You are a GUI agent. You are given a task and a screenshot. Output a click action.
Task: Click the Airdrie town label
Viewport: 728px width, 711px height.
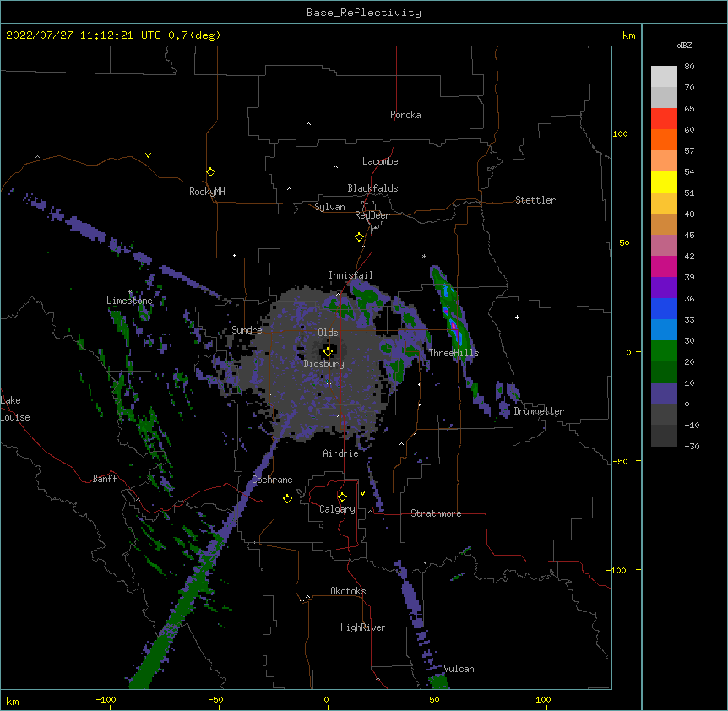pyautogui.click(x=341, y=453)
